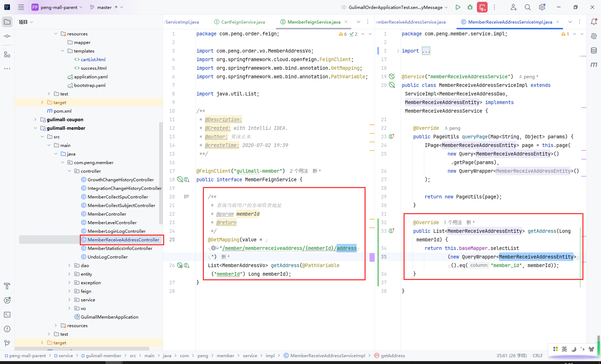
Task: Open the Maven tool window
Action: click(x=594, y=65)
